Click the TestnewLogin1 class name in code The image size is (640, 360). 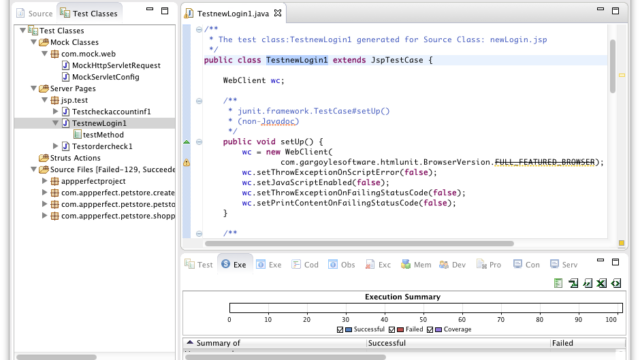(x=297, y=60)
